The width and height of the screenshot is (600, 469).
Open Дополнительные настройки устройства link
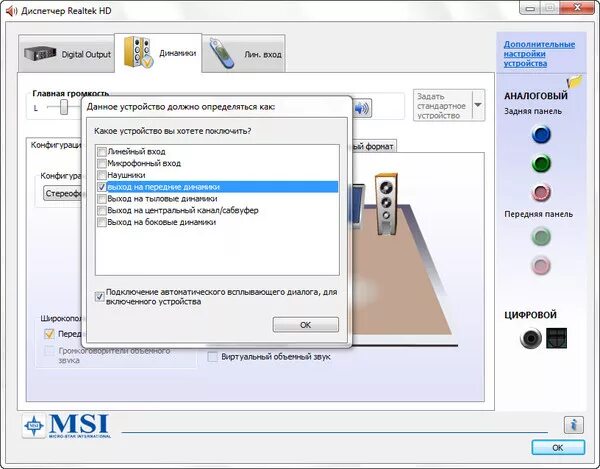click(539, 54)
